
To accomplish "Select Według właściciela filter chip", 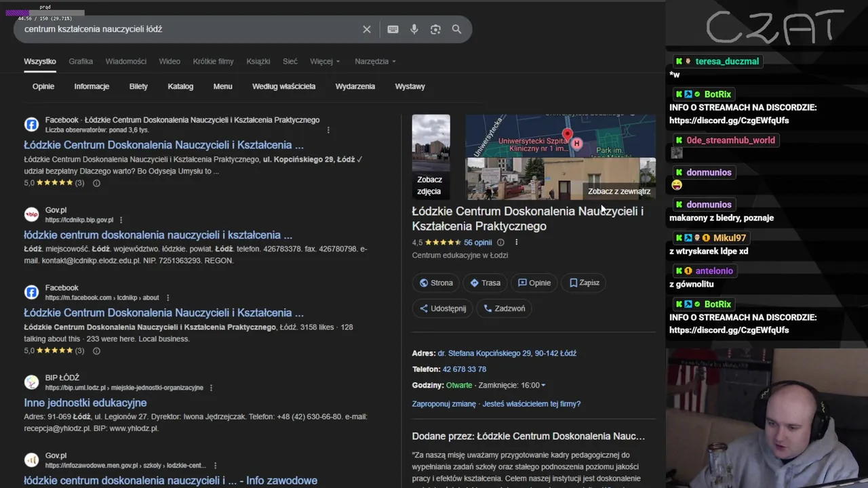I will click(x=283, y=86).
